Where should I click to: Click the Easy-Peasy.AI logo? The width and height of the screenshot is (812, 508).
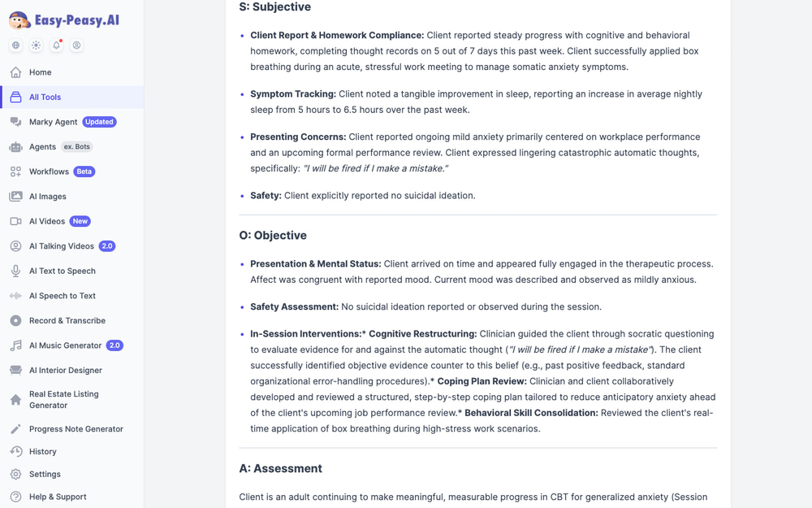click(x=63, y=20)
